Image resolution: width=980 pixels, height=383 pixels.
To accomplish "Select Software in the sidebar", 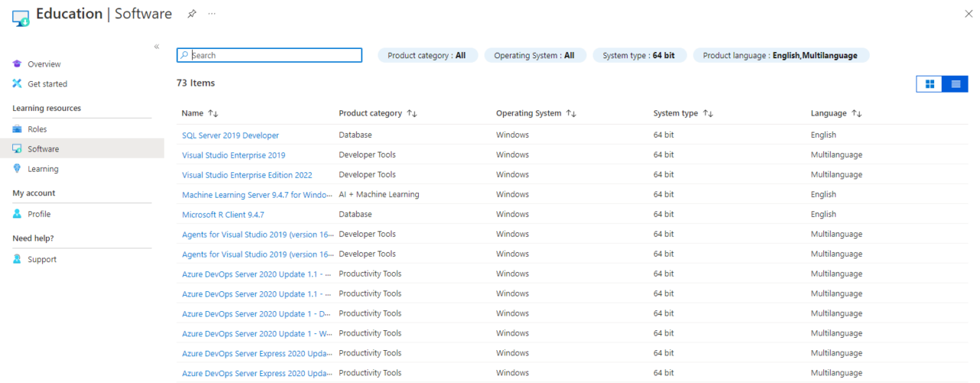I will (82, 149).
